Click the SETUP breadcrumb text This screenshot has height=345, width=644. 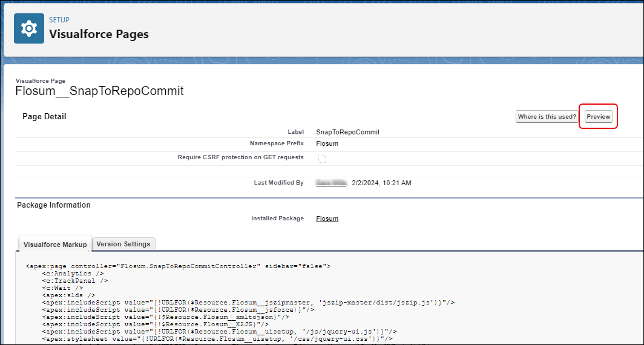[59, 20]
